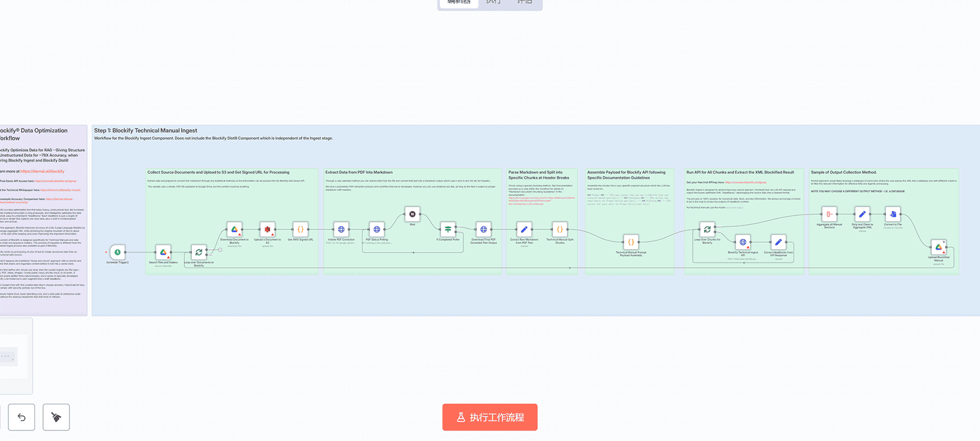Click the undo arrow button

point(22,417)
